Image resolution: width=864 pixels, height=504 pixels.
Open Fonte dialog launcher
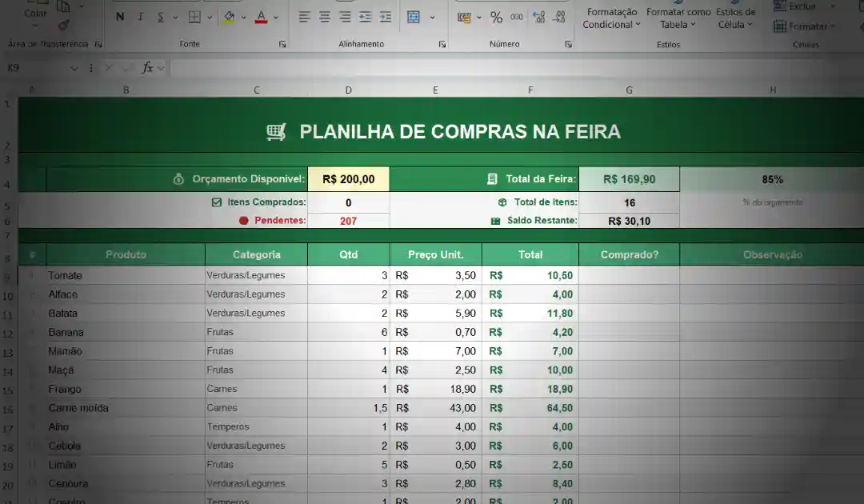click(x=282, y=45)
